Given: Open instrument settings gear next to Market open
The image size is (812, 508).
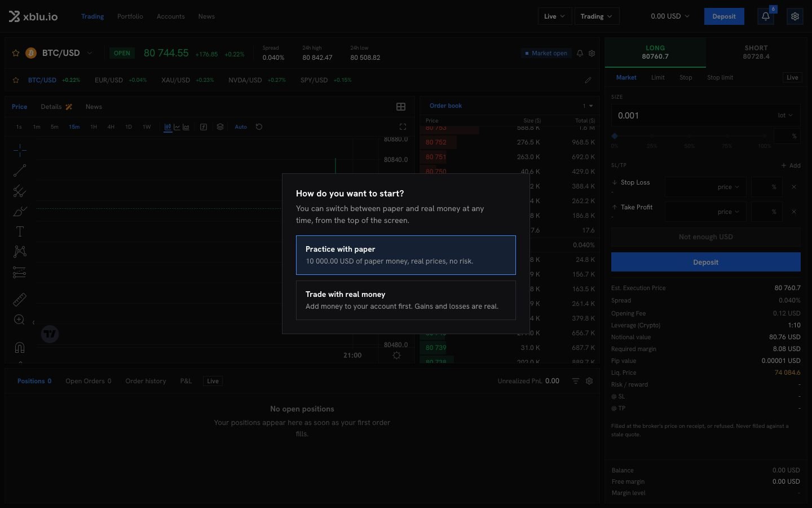Looking at the screenshot, I should click(x=592, y=53).
